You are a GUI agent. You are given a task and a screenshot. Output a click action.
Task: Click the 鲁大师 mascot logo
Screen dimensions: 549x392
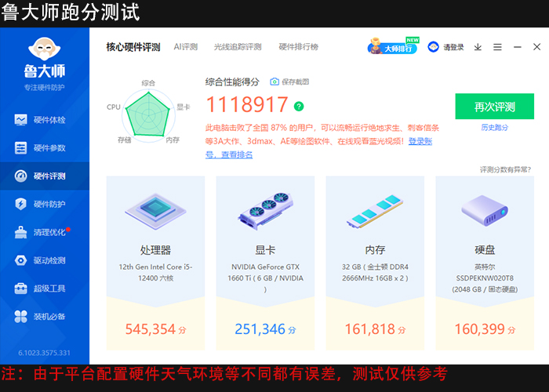[45, 49]
